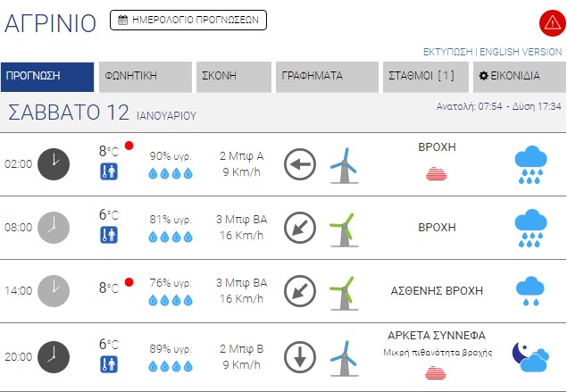This screenshot has width=567, height=392.
Task: Switch to the ΦΩΝΗΤΙΚΗ tab
Action: pos(145,77)
